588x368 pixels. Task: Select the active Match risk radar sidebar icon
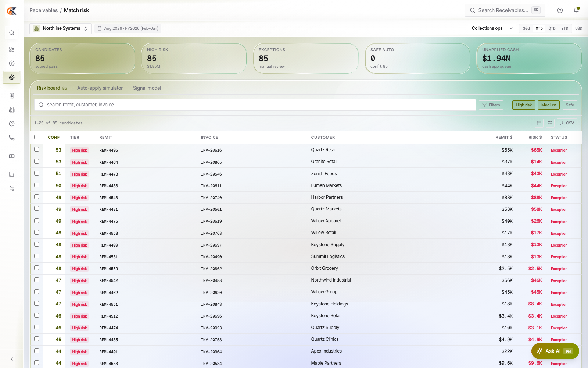tap(12, 77)
